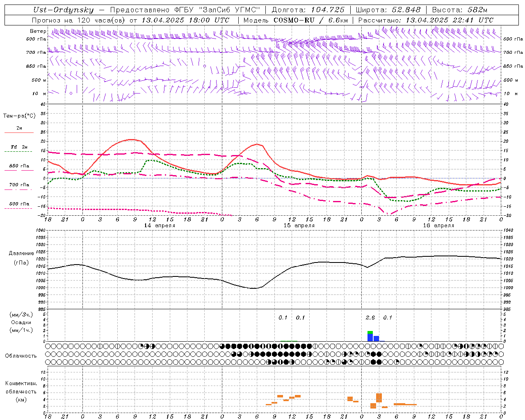The width and height of the screenshot is (525, 420).
Task: Click the '500 м' wind level label on the left
Action: tap(39, 80)
